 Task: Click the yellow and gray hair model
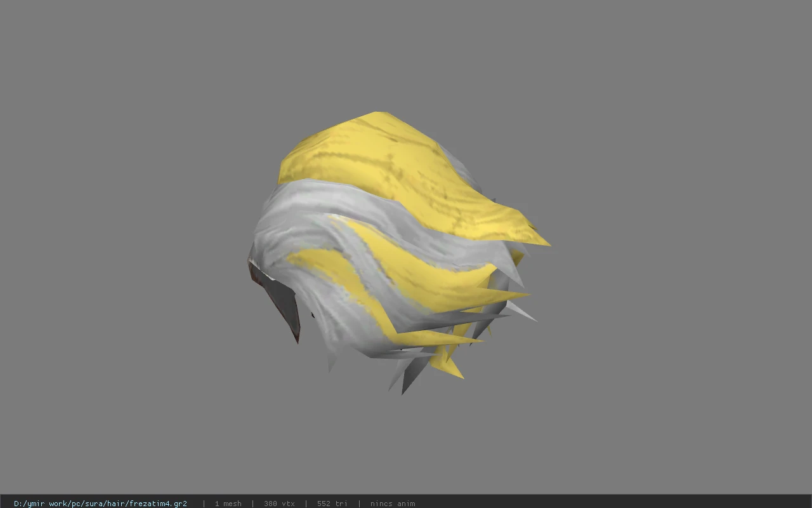coord(398,253)
